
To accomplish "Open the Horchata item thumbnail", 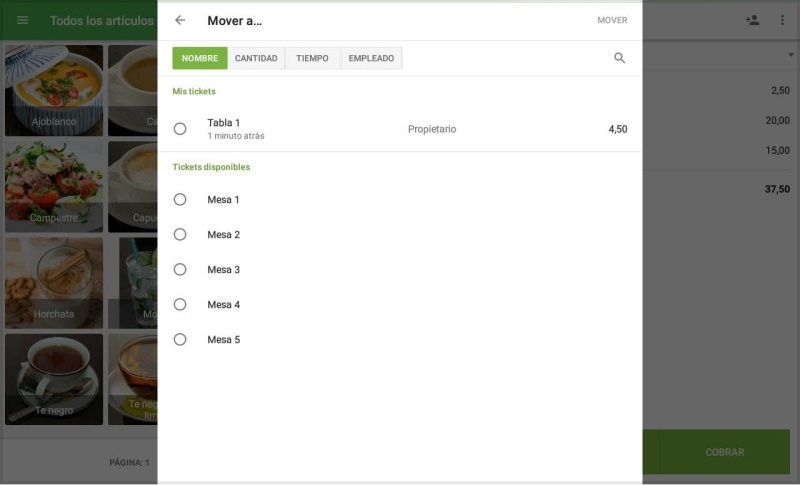I will (54, 283).
